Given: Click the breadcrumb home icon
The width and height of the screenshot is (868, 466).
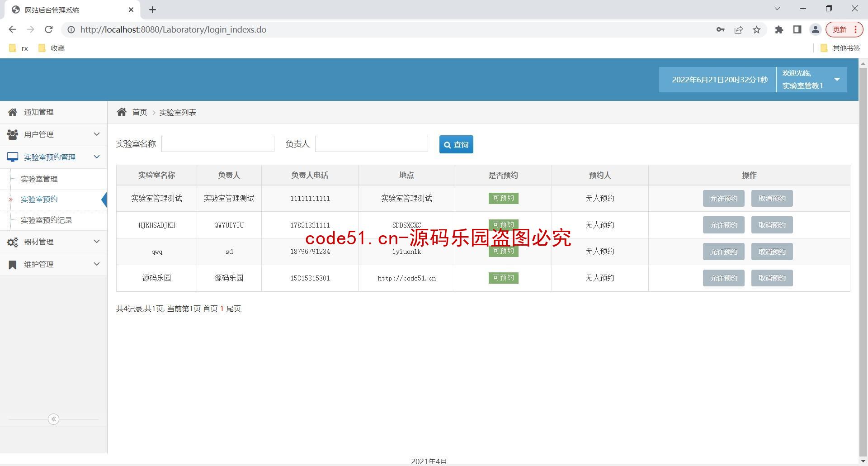Looking at the screenshot, I should 122,112.
